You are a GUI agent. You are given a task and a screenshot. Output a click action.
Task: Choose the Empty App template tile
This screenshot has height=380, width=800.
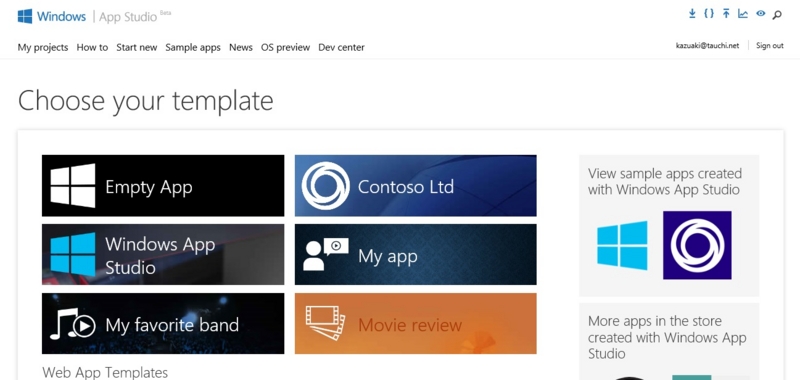point(163,186)
